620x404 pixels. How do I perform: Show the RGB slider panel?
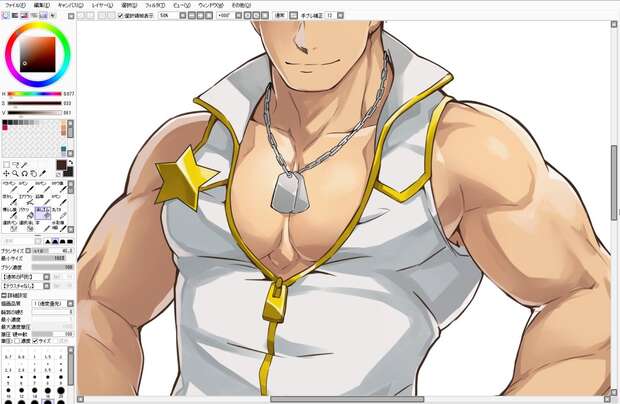[15, 15]
